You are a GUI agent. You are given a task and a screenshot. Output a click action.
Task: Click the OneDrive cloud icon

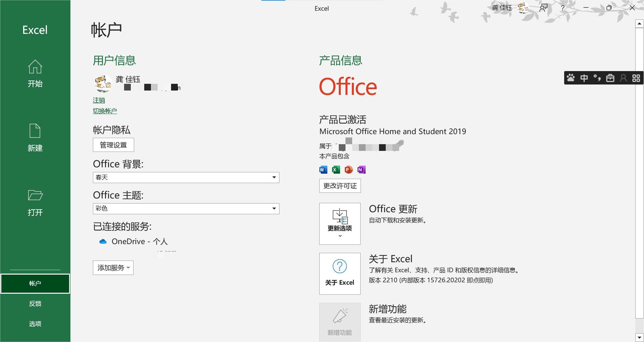pyautogui.click(x=103, y=241)
